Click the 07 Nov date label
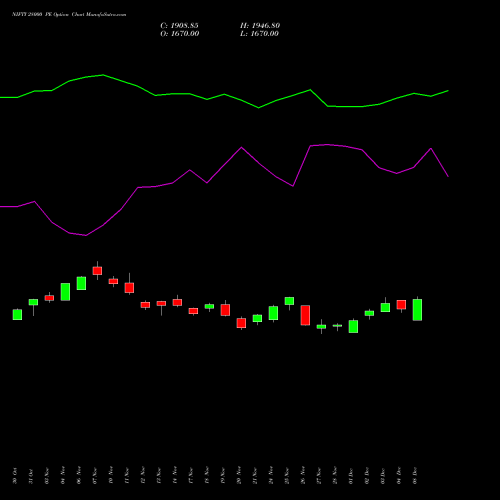This screenshot has width=500, height=500. pyautogui.click(x=95, y=476)
